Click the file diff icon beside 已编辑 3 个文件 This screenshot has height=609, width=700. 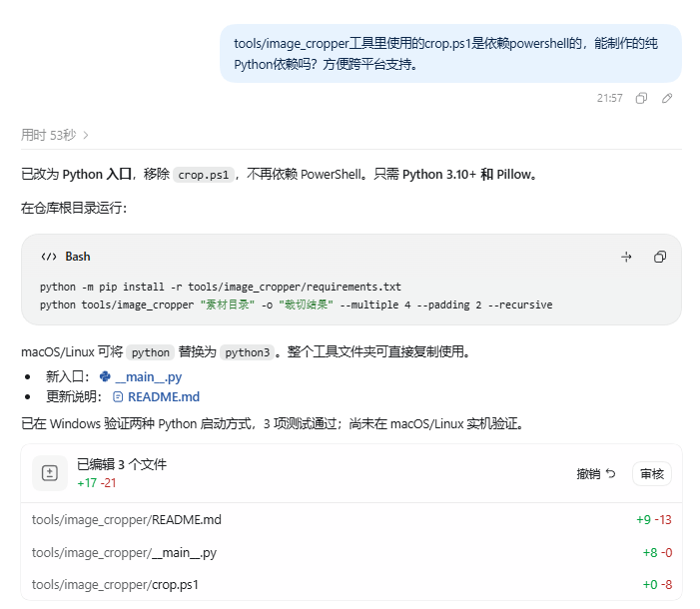(x=50, y=473)
